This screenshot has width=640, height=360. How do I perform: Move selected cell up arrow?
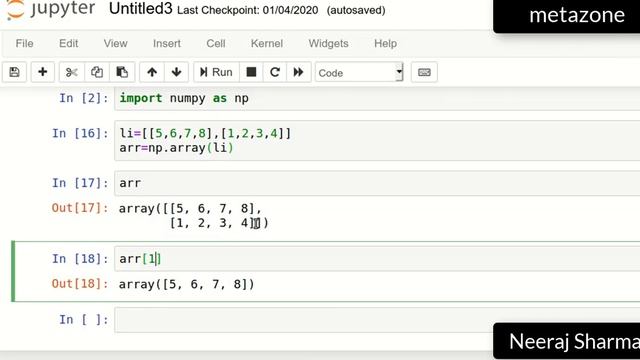click(152, 72)
